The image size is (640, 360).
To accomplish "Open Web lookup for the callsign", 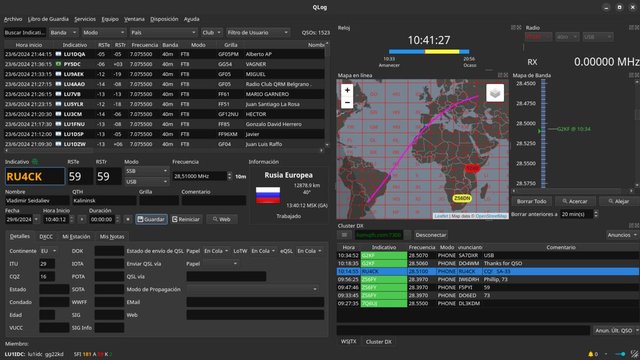I will click(222, 219).
